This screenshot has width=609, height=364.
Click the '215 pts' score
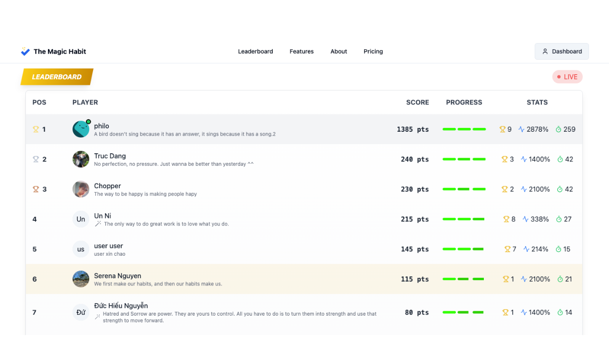click(x=415, y=219)
